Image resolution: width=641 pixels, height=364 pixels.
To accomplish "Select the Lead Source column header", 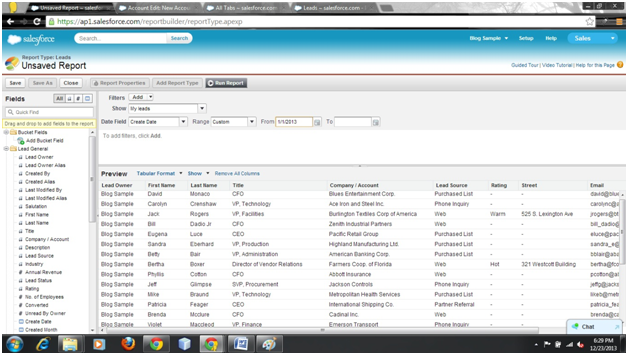I will (451, 186).
